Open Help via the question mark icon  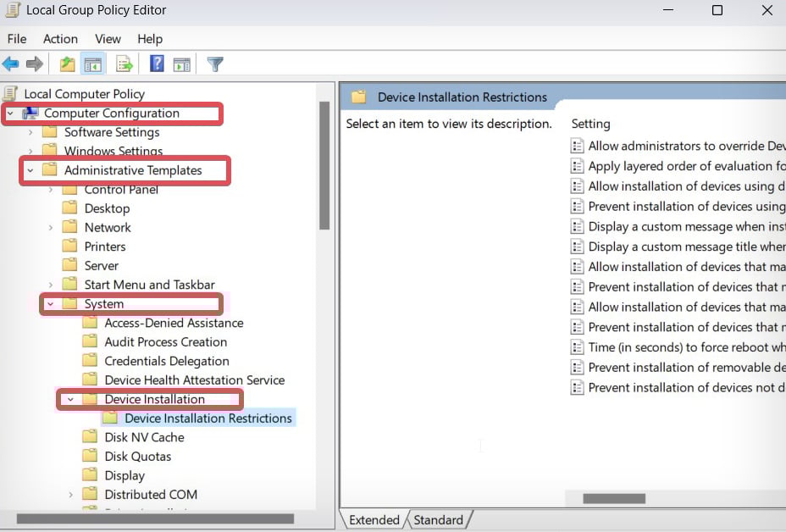(x=157, y=64)
